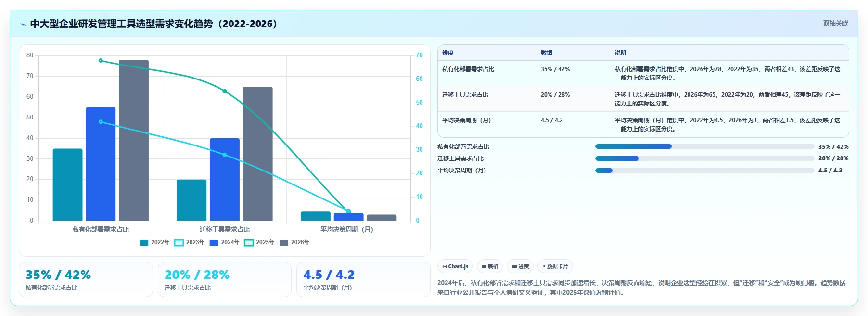Open the 35% / 42% data card
Viewport: 868px width, 316px height.
pyautogui.click(x=86, y=279)
